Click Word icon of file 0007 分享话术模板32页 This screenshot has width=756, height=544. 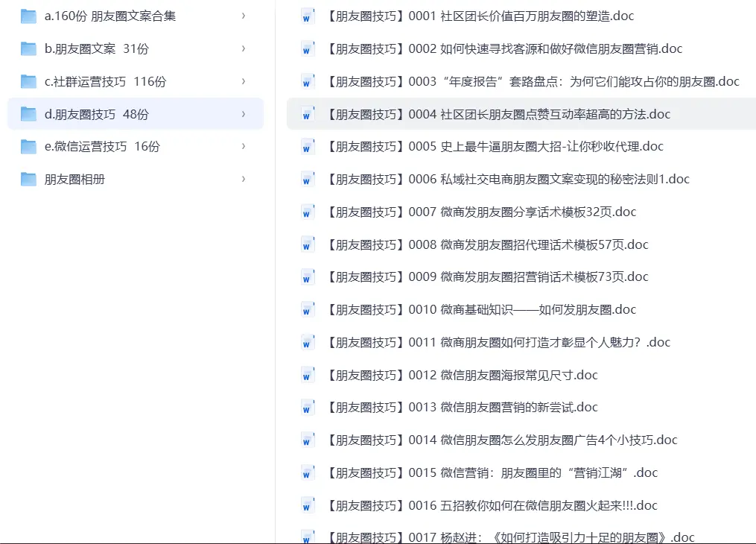coord(307,212)
